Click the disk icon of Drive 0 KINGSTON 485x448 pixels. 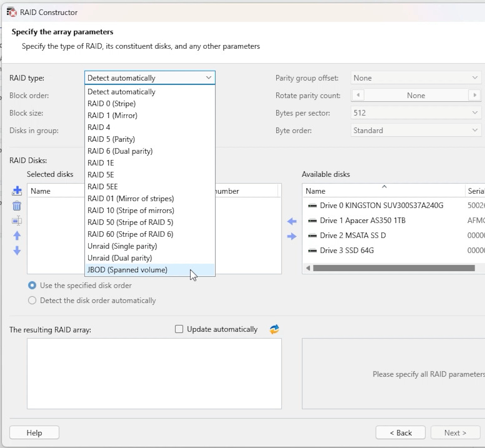point(312,206)
